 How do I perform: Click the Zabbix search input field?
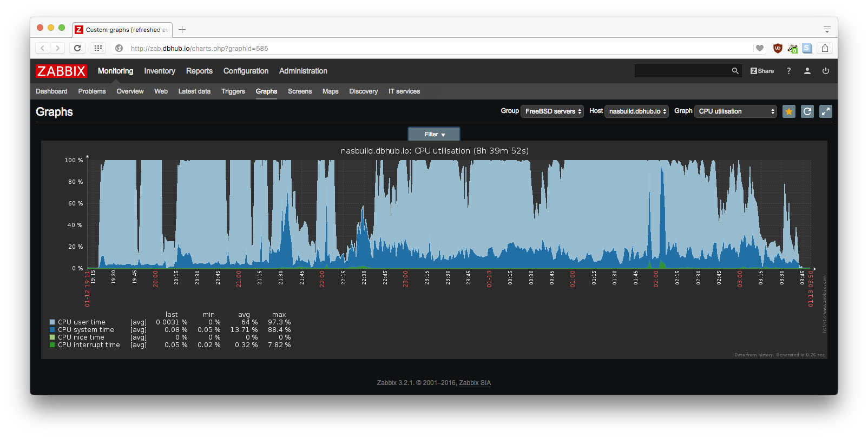click(682, 71)
